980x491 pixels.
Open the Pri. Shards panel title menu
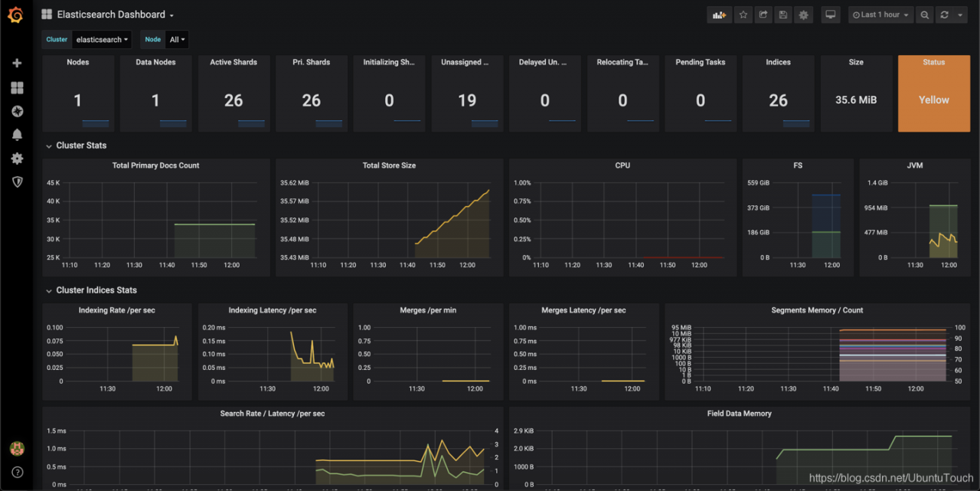pos(312,62)
